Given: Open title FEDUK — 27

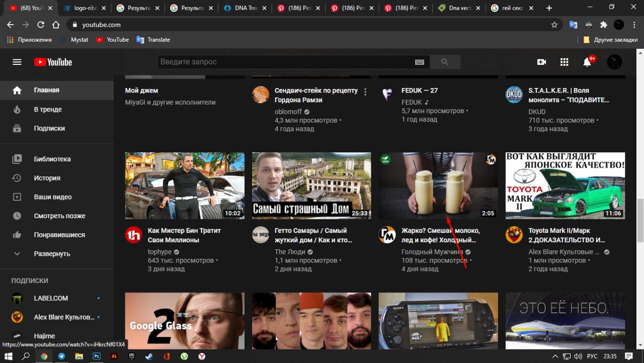Looking at the screenshot, I should pos(420,90).
